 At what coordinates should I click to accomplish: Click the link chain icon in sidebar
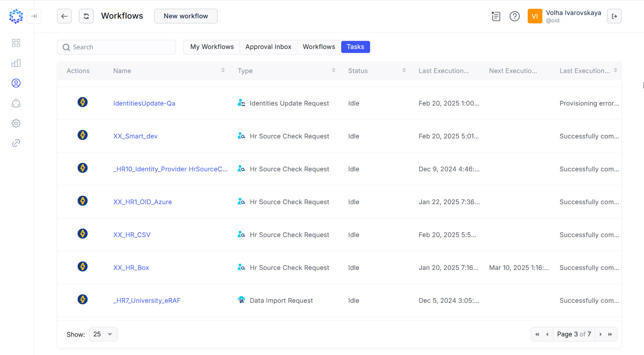[x=16, y=143]
